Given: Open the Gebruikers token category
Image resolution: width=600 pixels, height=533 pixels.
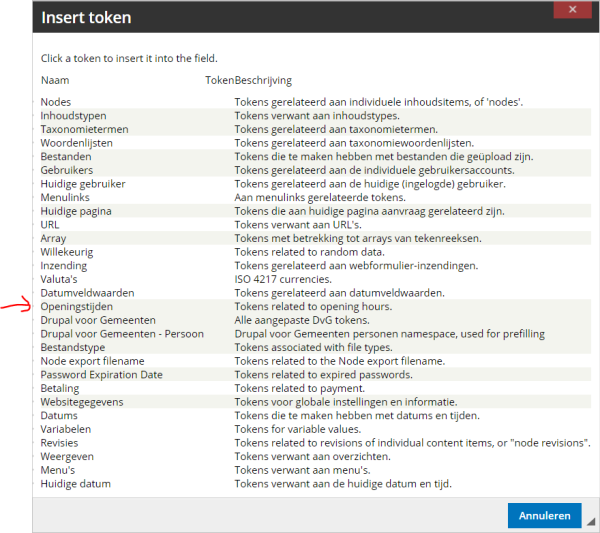Looking at the screenshot, I should [66, 171].
